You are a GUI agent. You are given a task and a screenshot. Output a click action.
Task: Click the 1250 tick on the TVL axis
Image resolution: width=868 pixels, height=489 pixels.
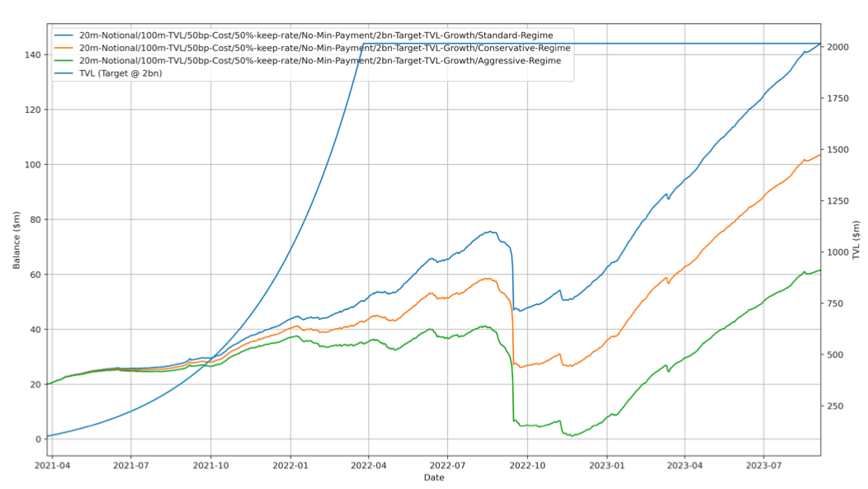click(x=838, y=201)
